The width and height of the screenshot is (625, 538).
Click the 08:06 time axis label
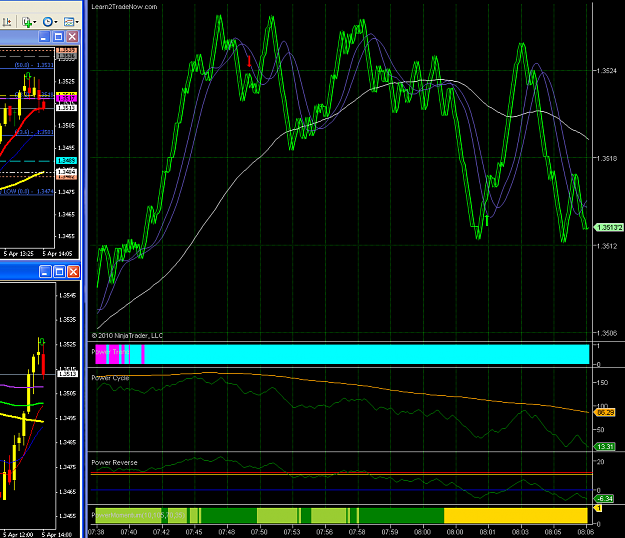[585, 532]
